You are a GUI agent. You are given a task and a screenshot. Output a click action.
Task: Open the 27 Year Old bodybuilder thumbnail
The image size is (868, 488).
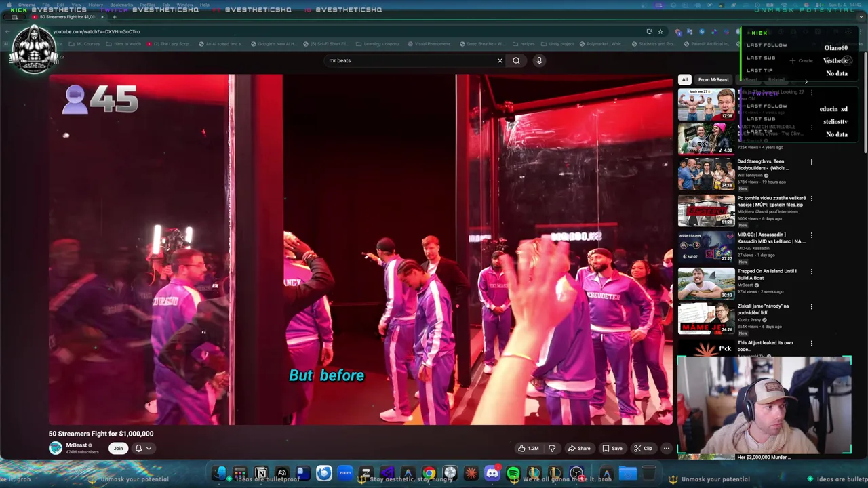coord(706,104)
